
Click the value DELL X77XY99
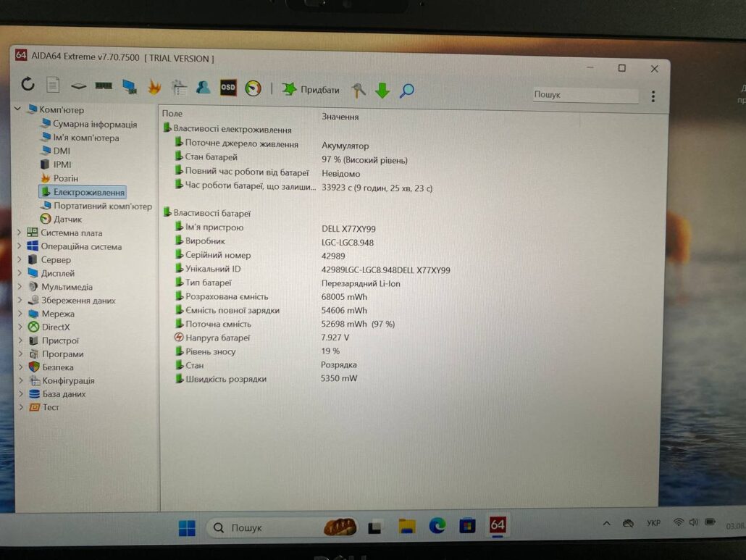click(x=348, y=229)
